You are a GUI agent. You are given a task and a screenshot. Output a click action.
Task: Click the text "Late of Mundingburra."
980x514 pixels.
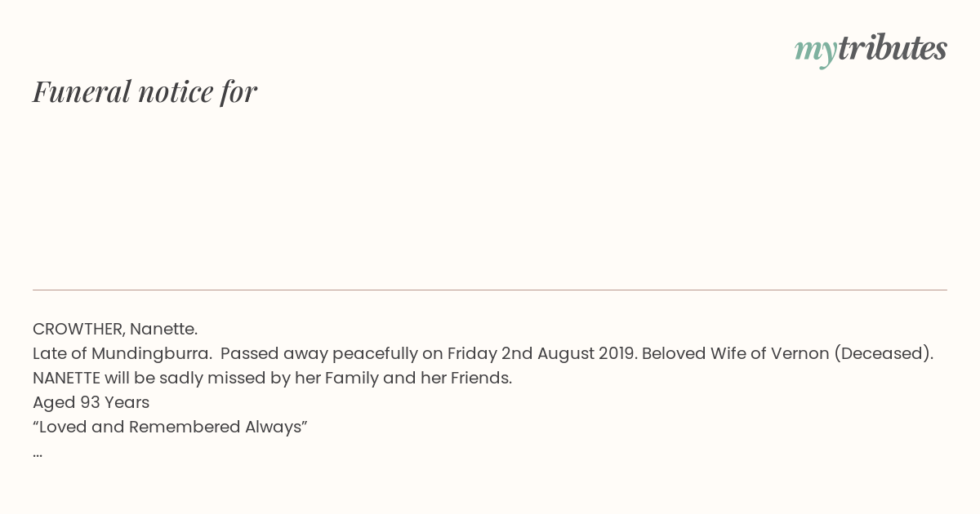pos(122,353)
